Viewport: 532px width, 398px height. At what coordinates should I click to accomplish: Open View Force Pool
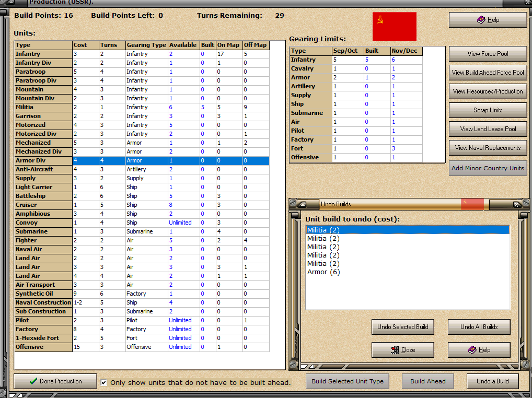pos(488,54)
